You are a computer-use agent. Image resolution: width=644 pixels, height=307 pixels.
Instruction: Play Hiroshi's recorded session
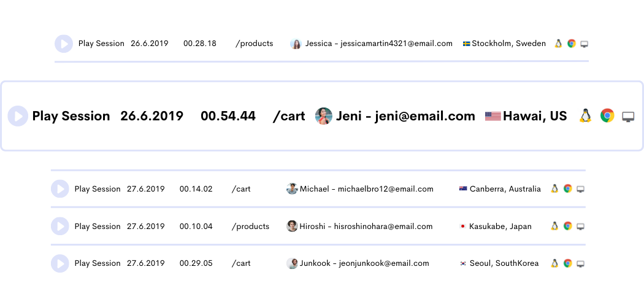point(59,227)
